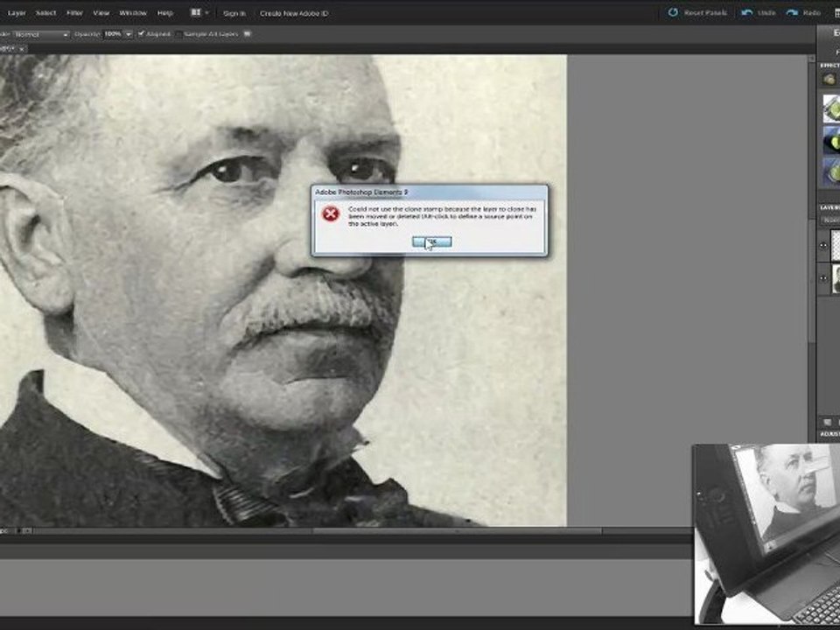Click the error message text in dialog

point(442,216)
